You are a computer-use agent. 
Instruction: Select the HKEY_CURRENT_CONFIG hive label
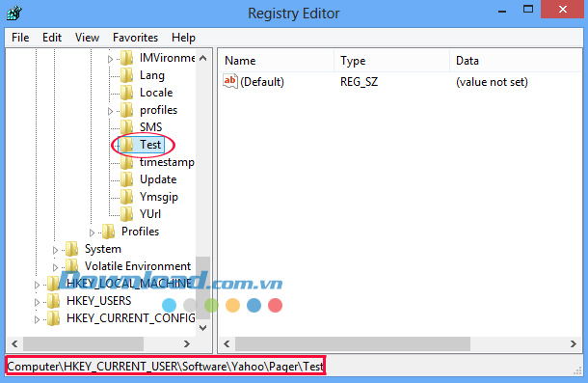(x=130, y=318)
